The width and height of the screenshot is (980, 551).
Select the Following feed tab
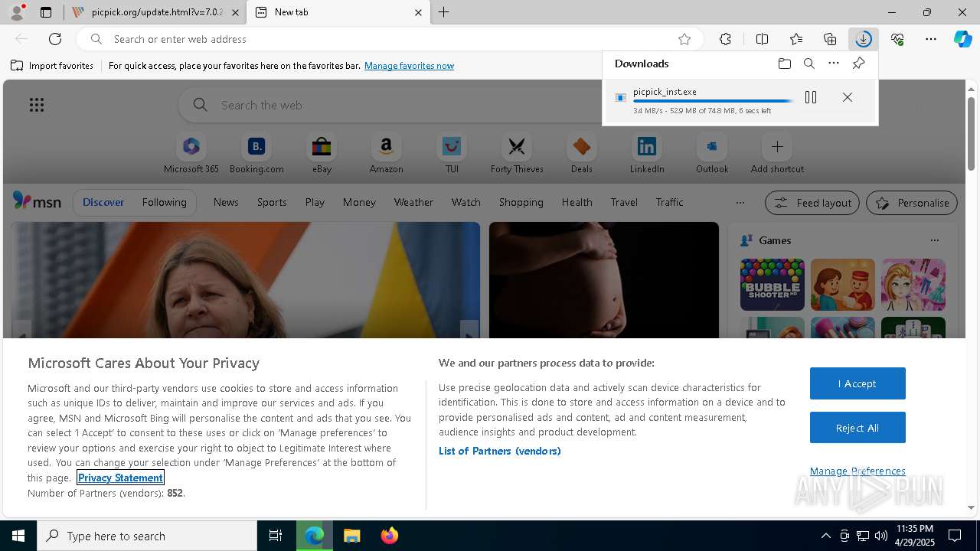coord(164,202)
